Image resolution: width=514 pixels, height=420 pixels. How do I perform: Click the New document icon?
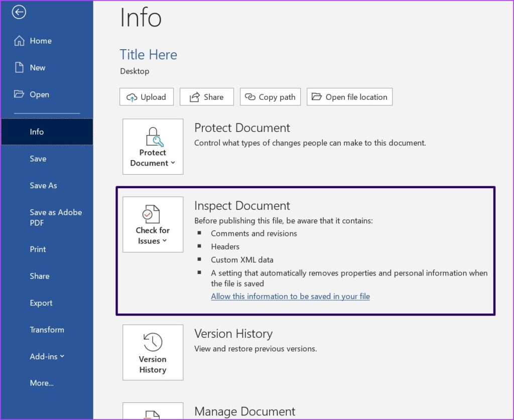(x=19, y=68)
